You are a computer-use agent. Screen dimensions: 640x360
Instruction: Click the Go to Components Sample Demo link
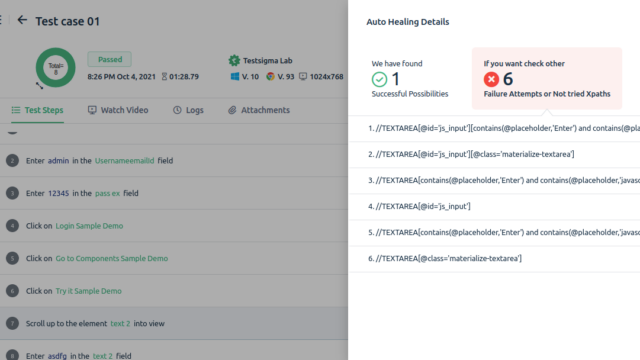tap(112, 258)
